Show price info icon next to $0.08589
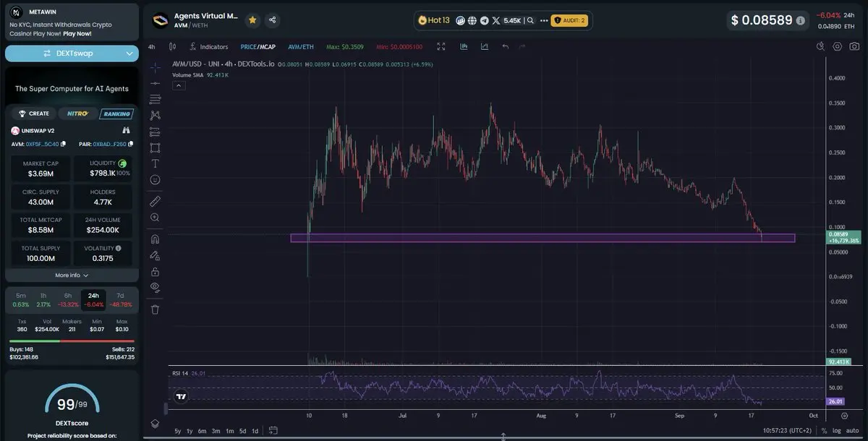 pyautogui.click(x=800, y=21)
